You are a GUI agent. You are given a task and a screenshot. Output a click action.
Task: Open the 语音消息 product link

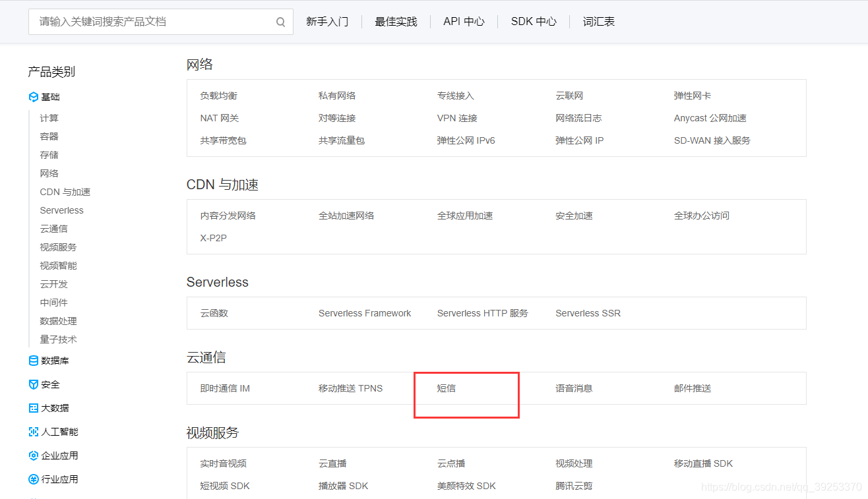(574, 388)
